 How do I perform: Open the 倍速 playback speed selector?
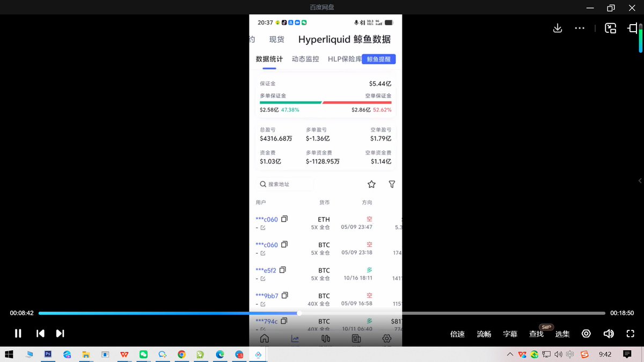(x=457, y=334)
